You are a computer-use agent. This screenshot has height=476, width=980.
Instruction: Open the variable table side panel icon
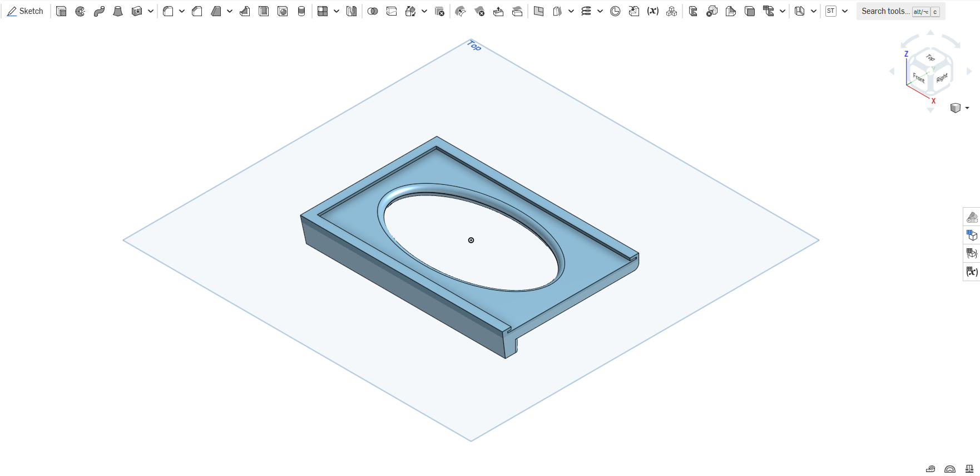click(972, 272)
